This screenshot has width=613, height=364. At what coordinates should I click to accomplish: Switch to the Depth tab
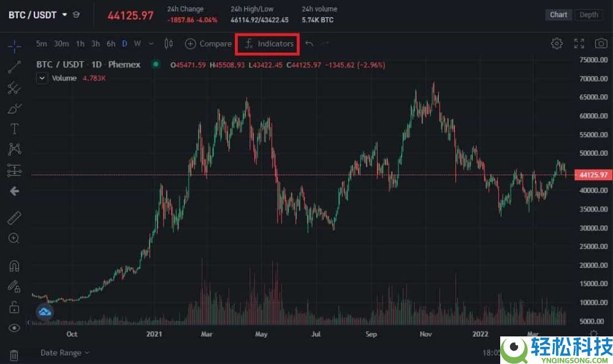588,15
